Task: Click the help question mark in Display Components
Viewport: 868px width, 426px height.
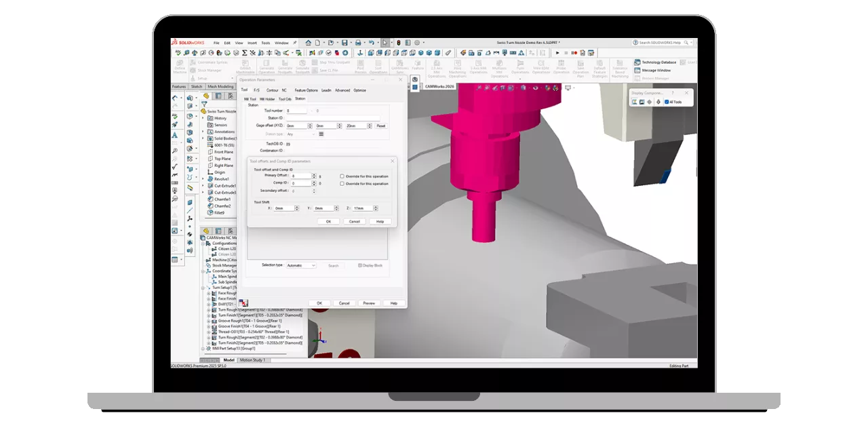Action: [x=673, y=93]
